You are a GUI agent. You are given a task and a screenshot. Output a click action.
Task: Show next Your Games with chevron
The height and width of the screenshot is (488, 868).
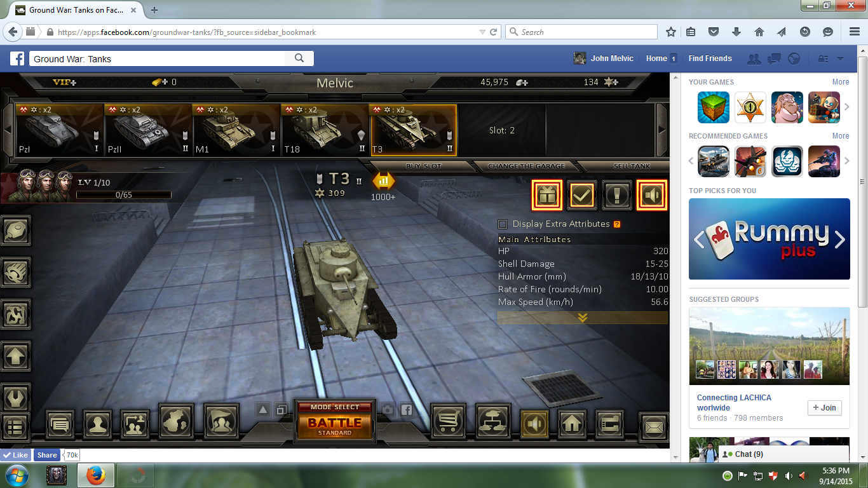point(846,107)
